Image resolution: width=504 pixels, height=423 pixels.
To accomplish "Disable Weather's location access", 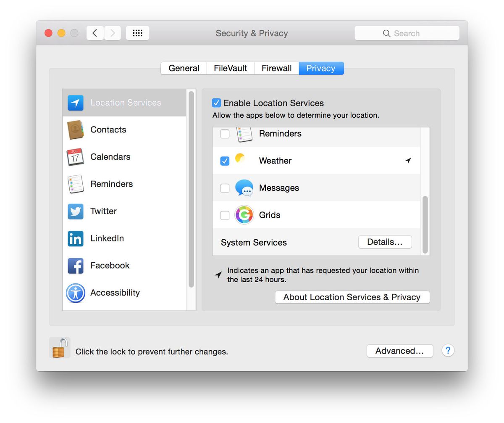I will pyautogui.click(x=225, y=160).
